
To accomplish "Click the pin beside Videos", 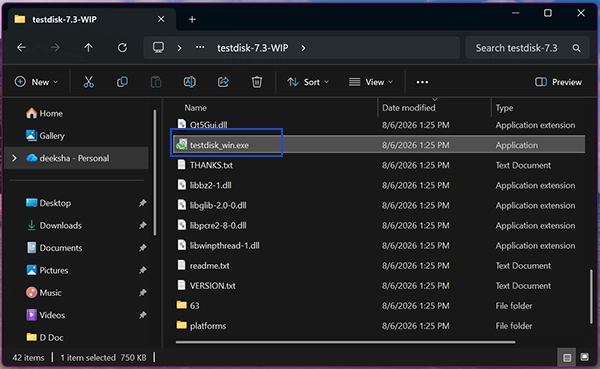I will pyautogui.click(x=142, y=315).
